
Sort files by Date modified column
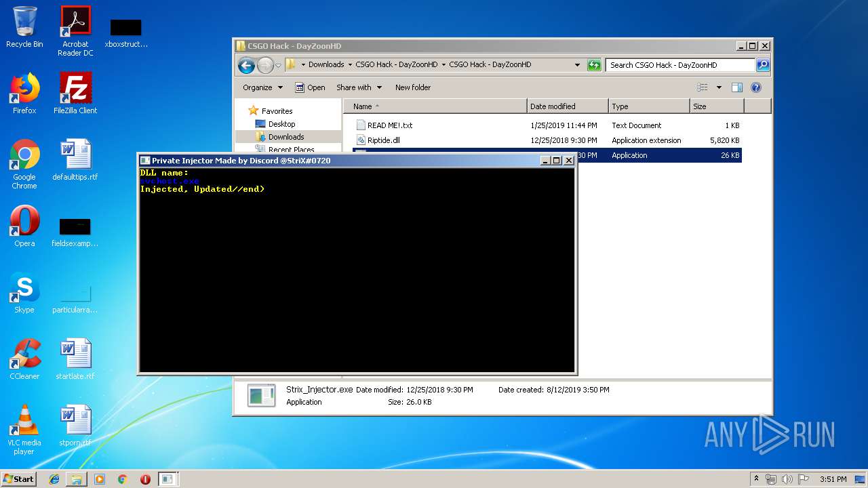coord(568,106)
